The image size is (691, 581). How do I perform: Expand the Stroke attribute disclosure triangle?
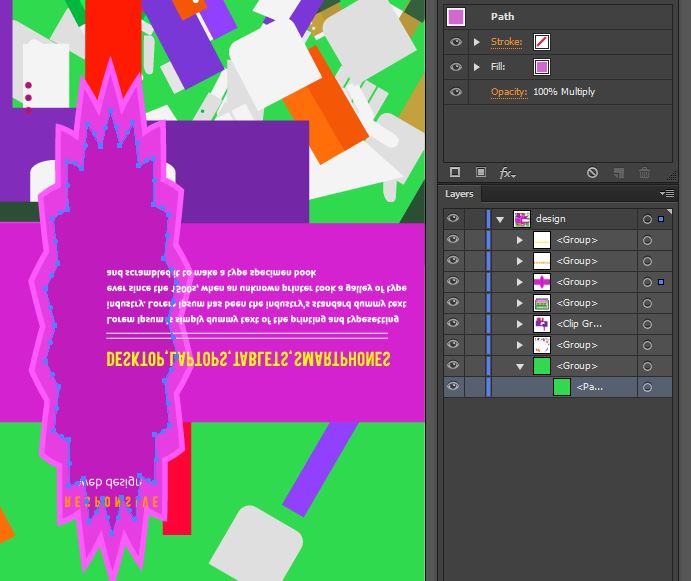pyautogui.click(x=477, y=42)
